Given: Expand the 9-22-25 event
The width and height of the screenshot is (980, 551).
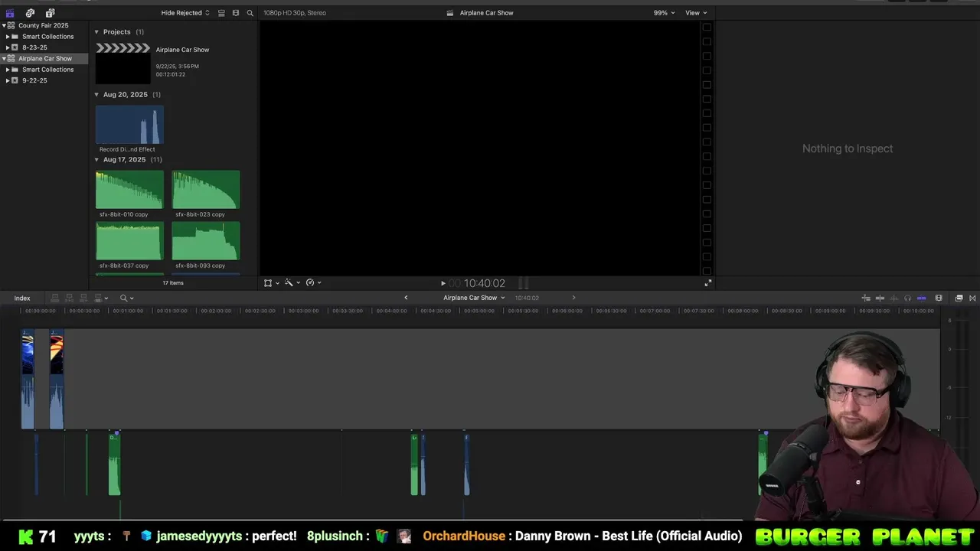Looking at the screenshot, I should pyautogui.click(x=8, y=80).
